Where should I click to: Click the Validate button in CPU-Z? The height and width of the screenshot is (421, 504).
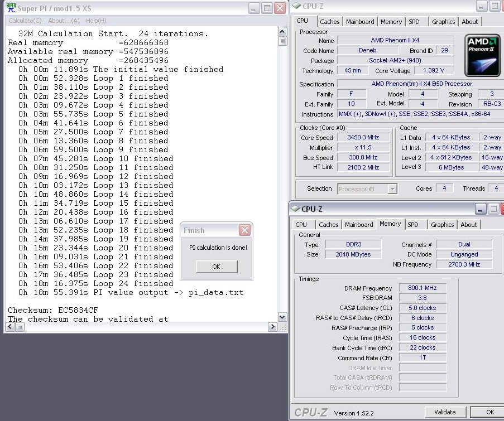pos(445,412)
